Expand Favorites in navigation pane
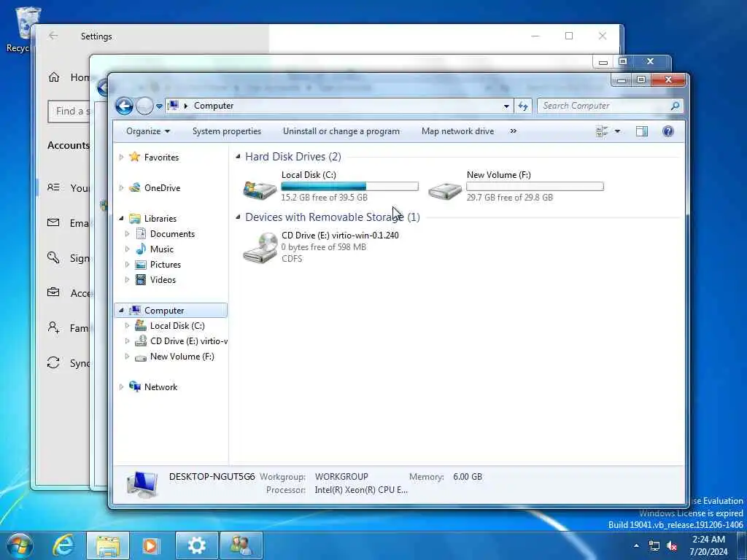 (121, 157)
